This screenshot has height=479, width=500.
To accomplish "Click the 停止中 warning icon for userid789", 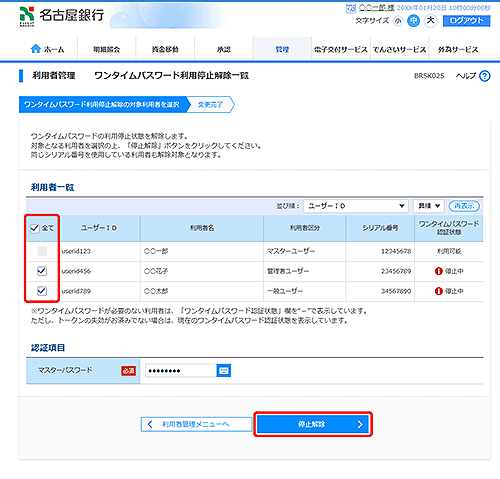I will 439,291.
